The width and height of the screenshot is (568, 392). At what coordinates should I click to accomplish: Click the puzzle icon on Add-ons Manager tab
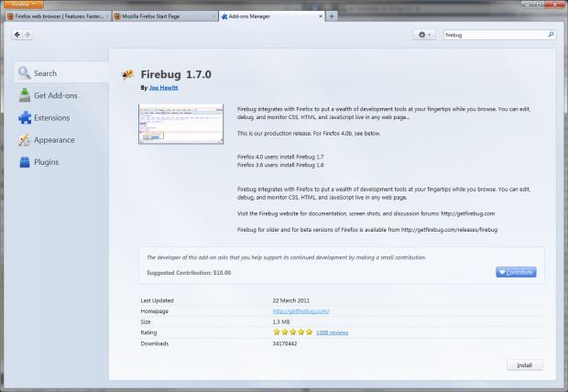[224, 16]
